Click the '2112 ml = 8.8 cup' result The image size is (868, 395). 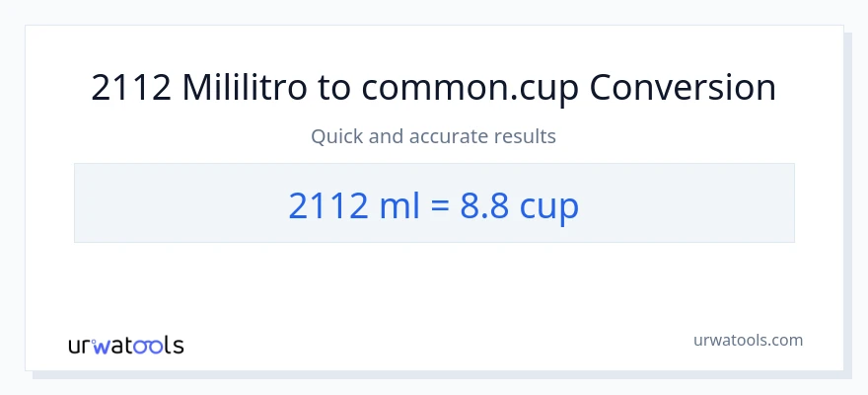(434, 204)
